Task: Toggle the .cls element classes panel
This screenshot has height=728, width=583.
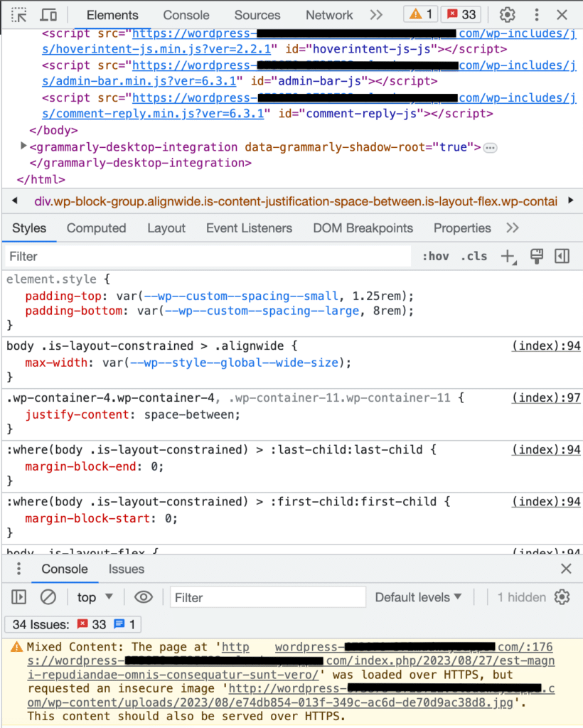Action: click(x=474, y=257)
